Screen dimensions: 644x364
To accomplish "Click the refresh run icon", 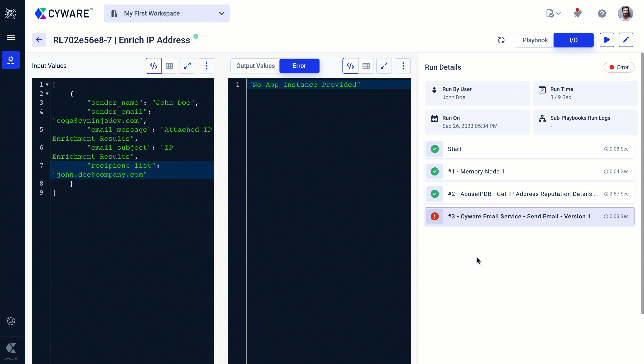I will [501, 40].
